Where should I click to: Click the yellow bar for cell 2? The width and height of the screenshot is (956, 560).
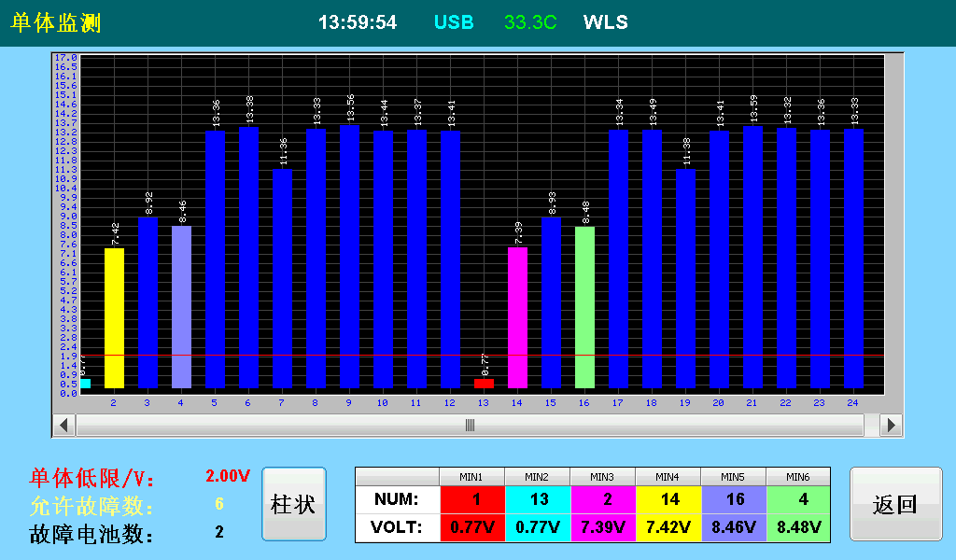coord(114,317)
